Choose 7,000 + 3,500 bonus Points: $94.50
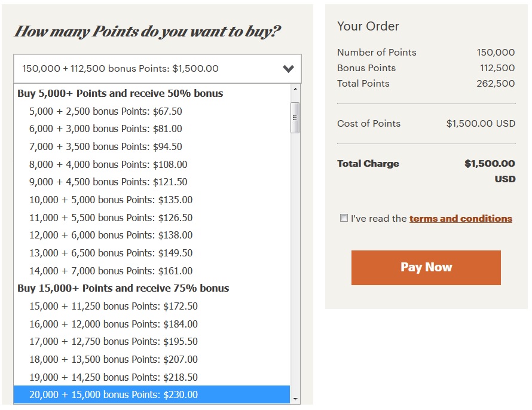Image resolution: width=532 pixels, height=410 pixels. (106, 146)
